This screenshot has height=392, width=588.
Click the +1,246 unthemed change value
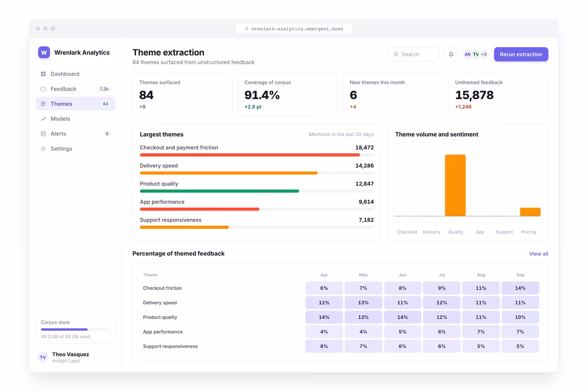(x=463, y=107)
